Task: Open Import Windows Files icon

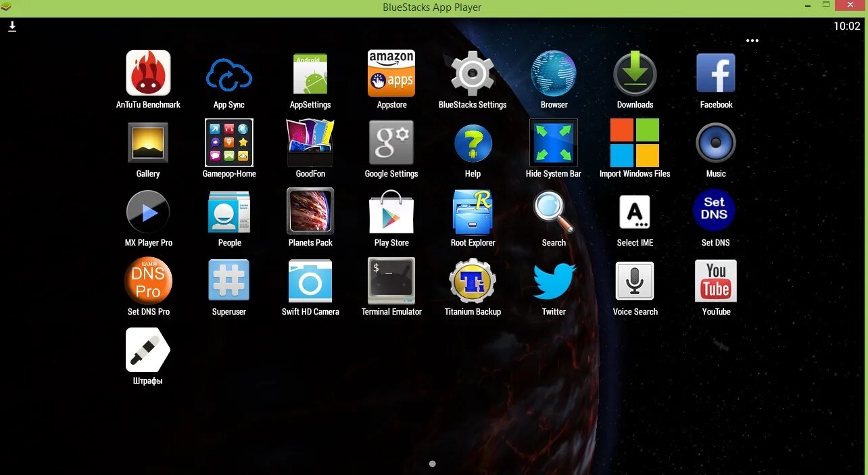Action: tap(635, 143)
